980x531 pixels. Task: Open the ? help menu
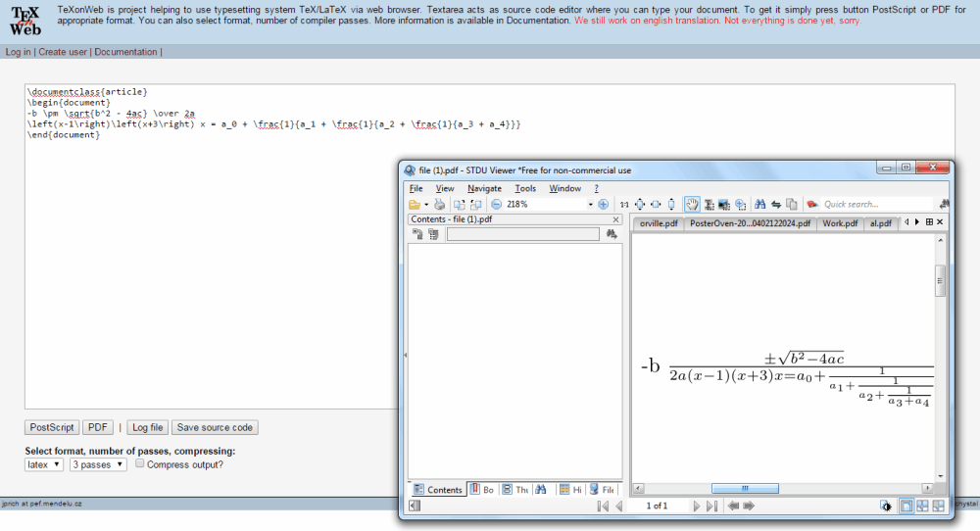click(x=596, y=188)
